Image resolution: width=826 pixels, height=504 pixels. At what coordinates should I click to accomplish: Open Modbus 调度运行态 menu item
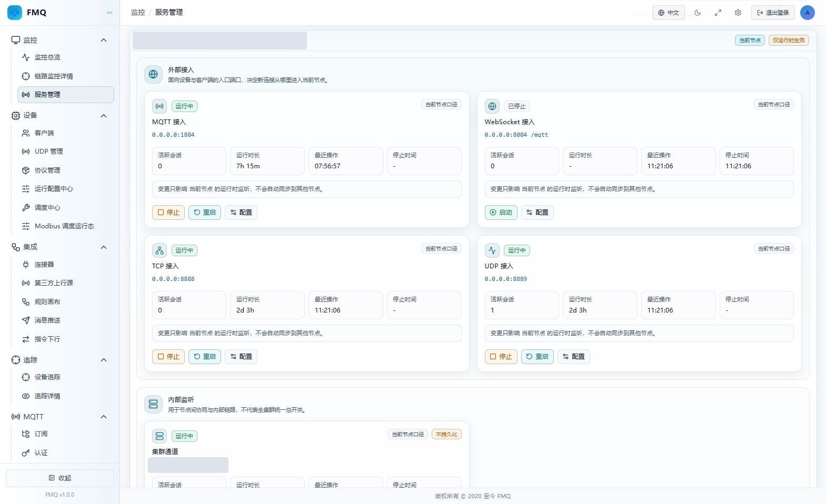[66, 226]
